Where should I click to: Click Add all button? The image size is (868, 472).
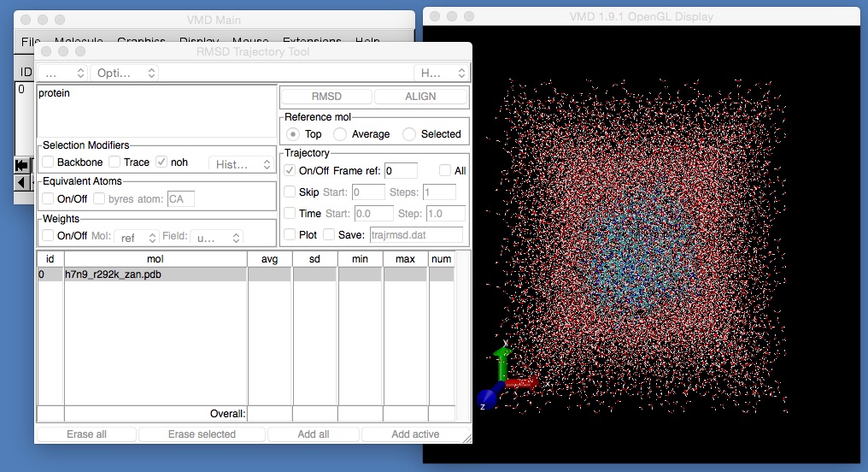tap(314, 434)
